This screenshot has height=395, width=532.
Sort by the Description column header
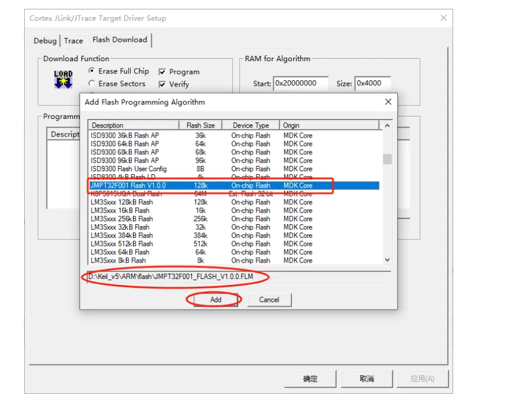point(134,125)
